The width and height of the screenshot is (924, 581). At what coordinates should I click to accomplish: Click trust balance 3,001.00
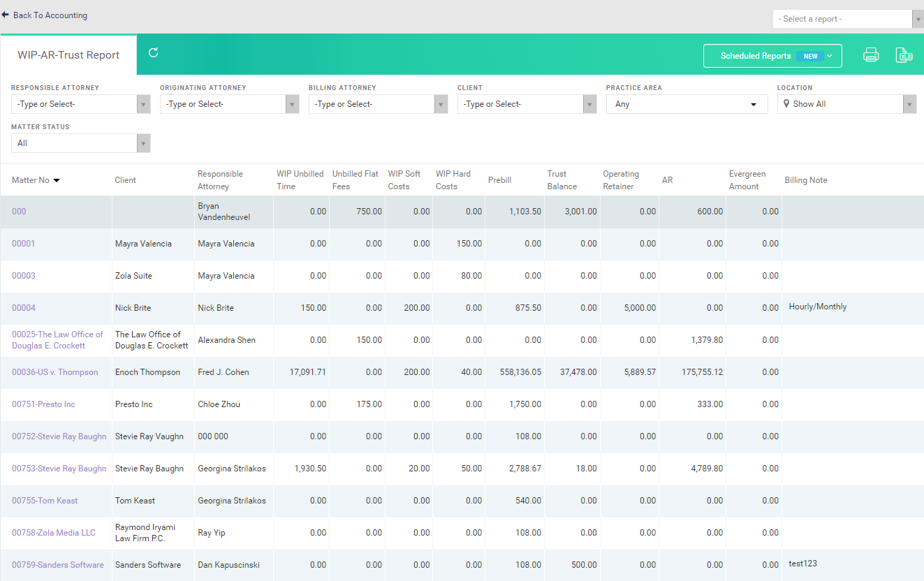pos(581,212)
